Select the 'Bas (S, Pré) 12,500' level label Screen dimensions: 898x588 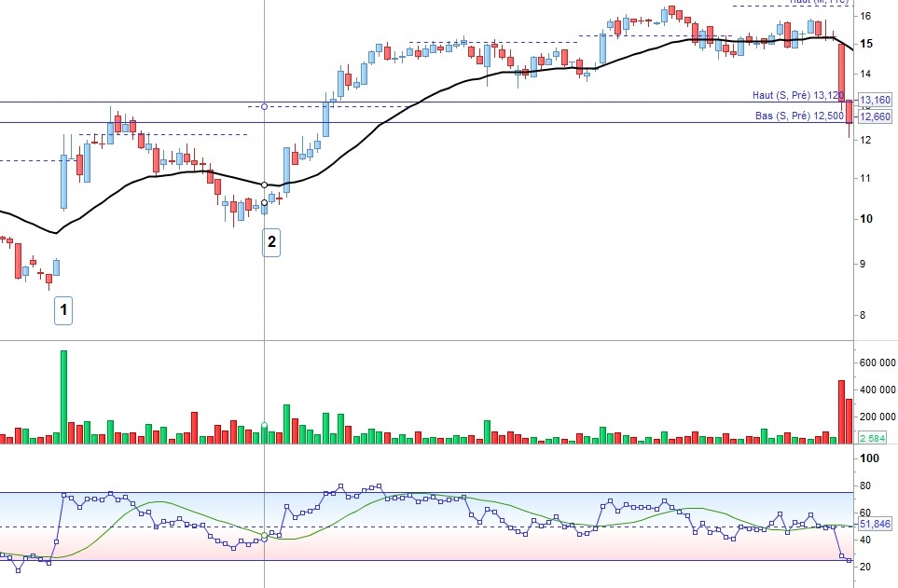pyautogui.click(x=799, y=116)
